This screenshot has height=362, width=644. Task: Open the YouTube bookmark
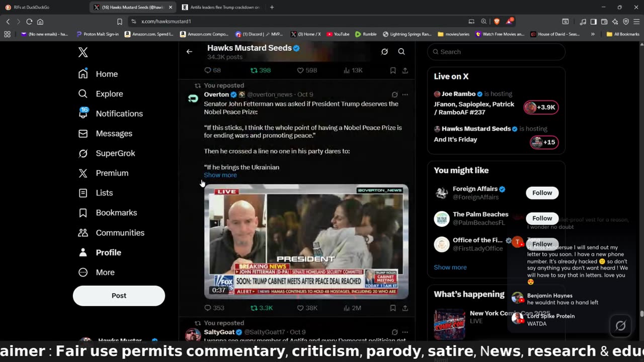(x=338, y=34)
